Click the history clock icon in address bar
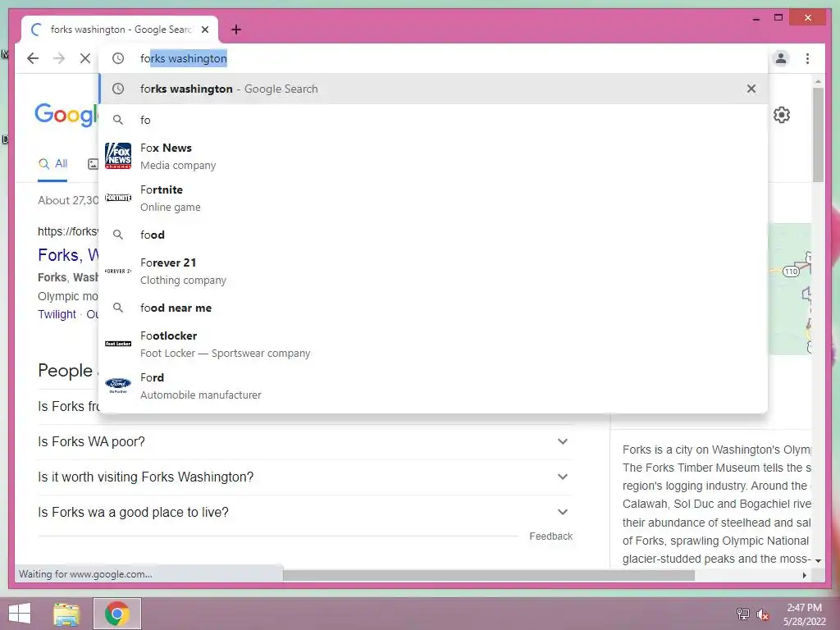 [118, 58]
